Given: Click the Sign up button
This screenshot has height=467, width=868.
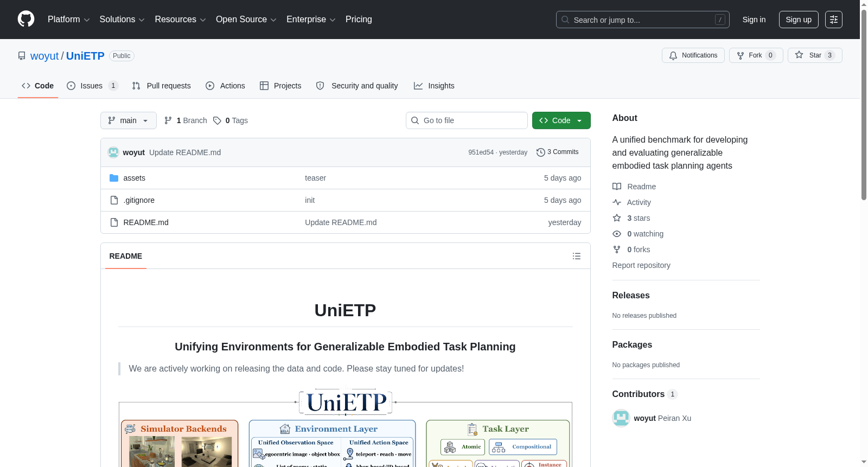Looking at the screenshot, I should pos(799,20).
